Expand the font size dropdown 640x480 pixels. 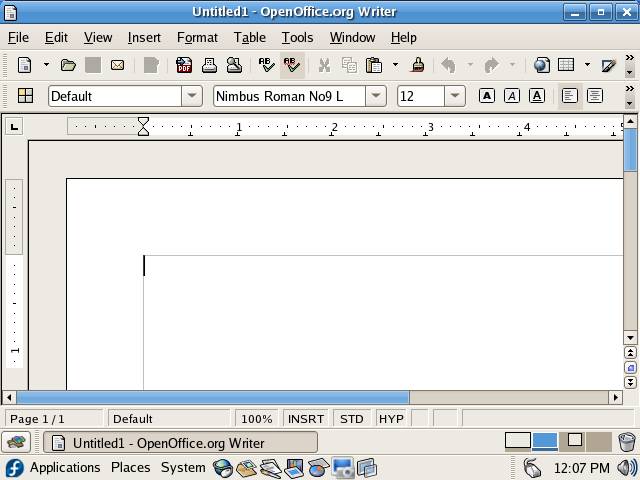click(455, 96)
